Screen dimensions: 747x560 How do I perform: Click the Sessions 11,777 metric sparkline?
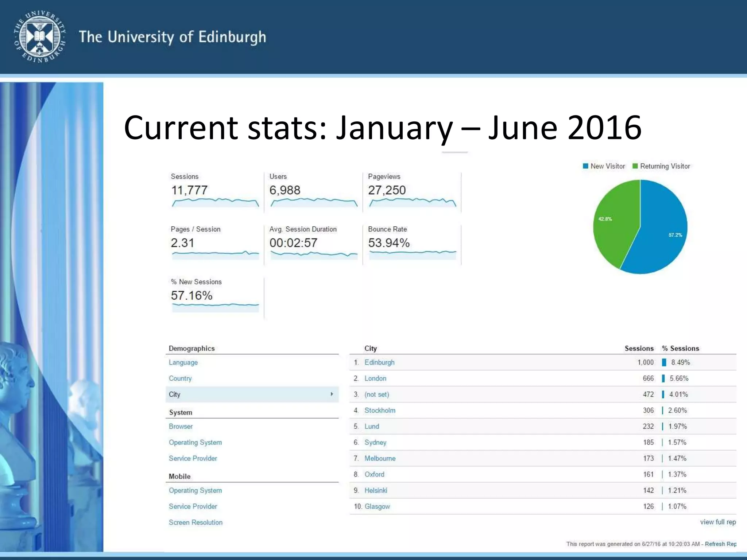click(215, 202)
